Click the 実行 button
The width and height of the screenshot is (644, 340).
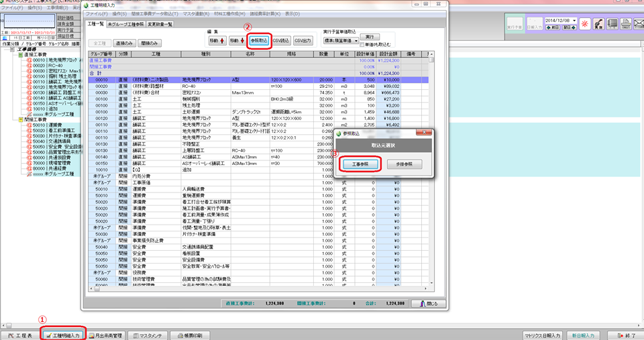coord(370,37)
